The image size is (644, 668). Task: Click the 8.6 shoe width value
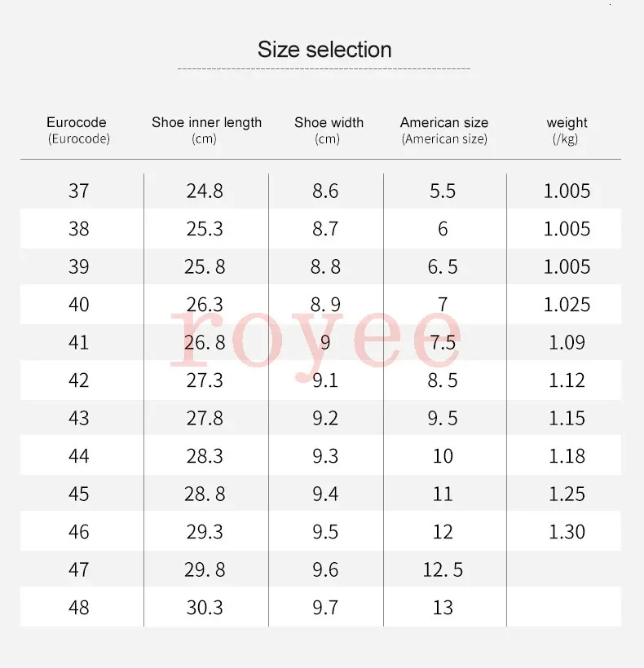325,191
